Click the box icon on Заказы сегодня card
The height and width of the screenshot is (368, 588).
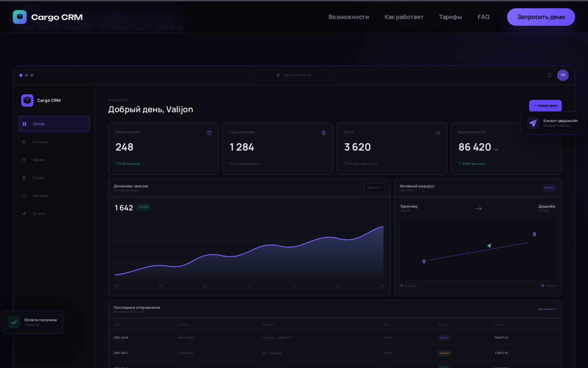(x=209, y=132)
